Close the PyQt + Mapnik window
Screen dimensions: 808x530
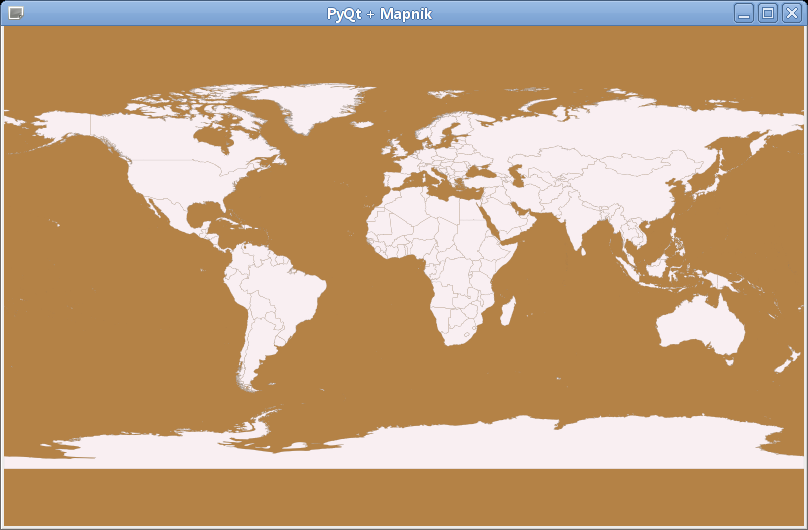792,13
